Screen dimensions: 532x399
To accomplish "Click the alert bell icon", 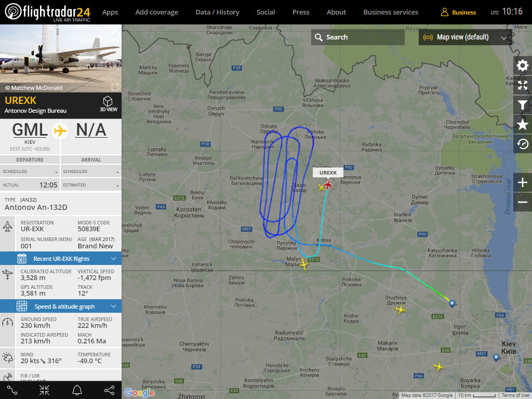I will coord(77,390).
